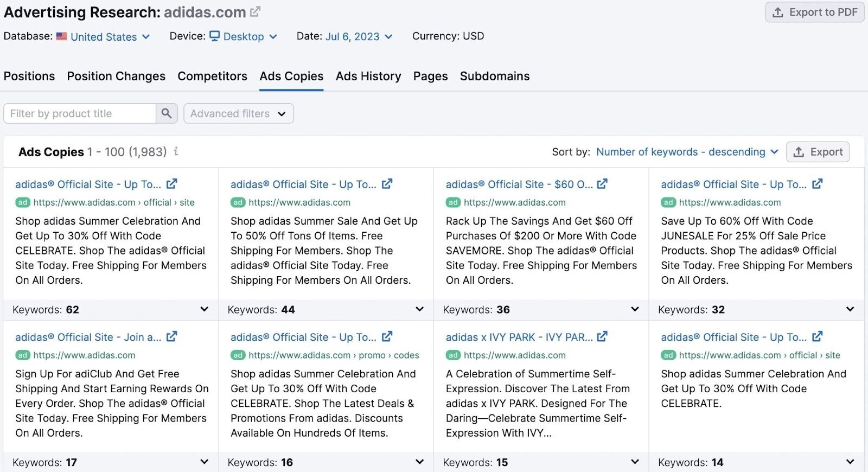868x472 pixels.
Task: Expand Keywords: 16 list
Action: point(419,462)
